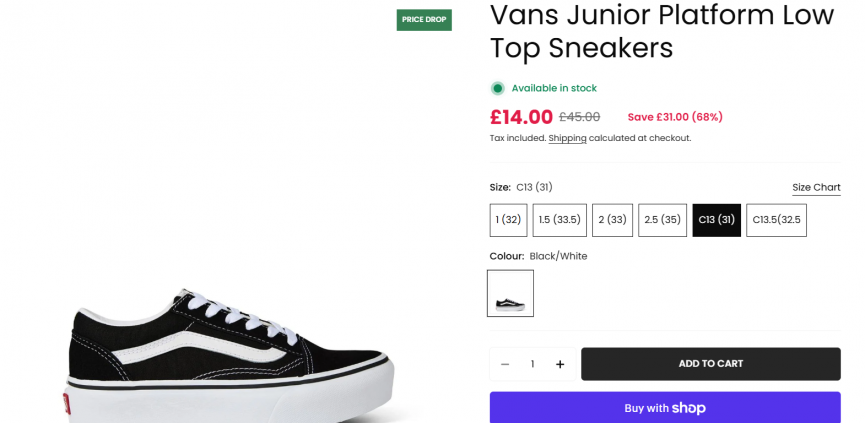The width and height of the screenshot is (865, 423).
Task: Click the Price Drop badge
Action: pos(424,19)
